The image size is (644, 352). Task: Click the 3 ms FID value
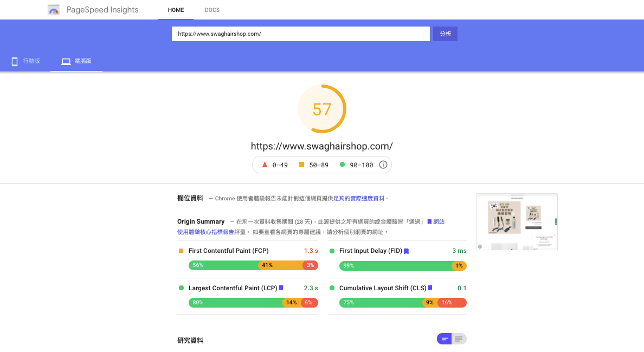(459, 251)
